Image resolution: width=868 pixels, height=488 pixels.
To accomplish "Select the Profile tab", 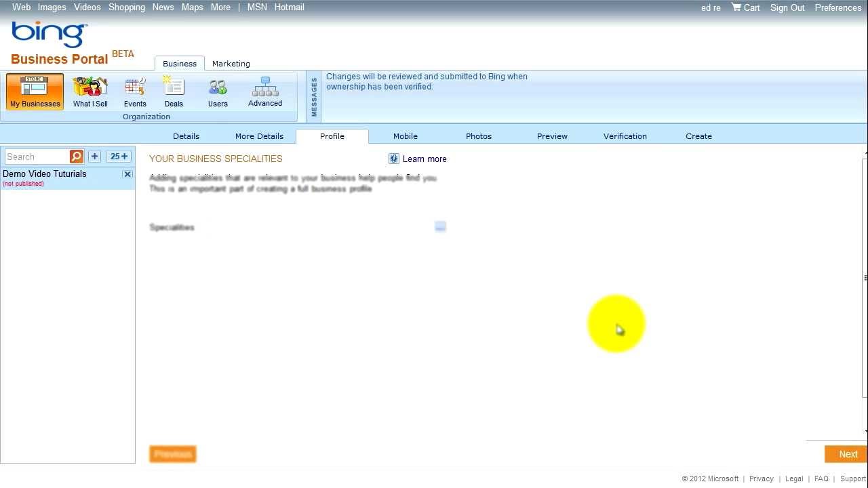I will click(x=332, y=136).
